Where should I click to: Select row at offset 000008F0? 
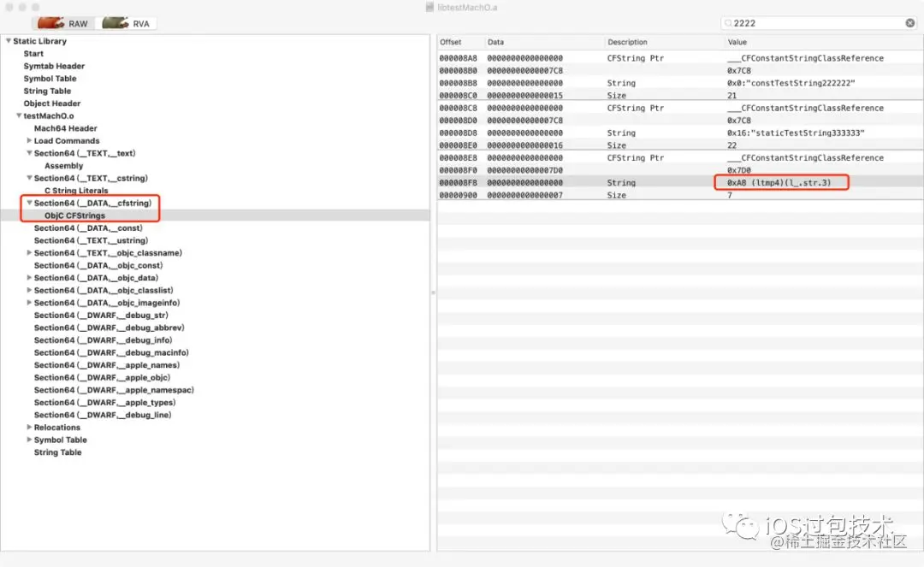tap(680, 170)
